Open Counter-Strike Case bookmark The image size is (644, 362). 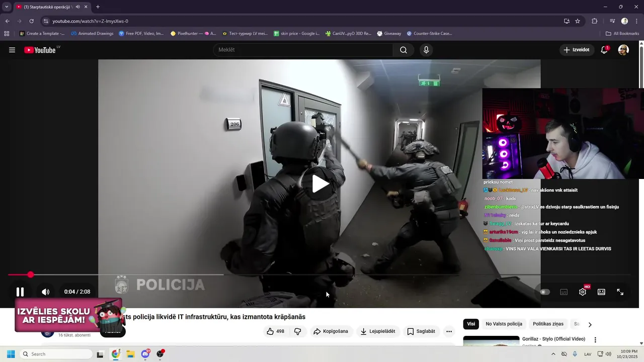pos(429,34)
